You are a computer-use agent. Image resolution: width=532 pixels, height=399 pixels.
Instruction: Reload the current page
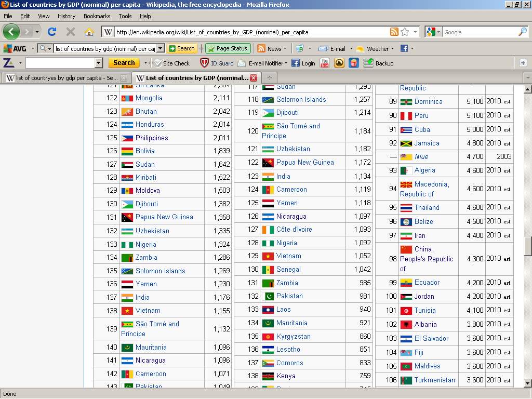(52, 32)
